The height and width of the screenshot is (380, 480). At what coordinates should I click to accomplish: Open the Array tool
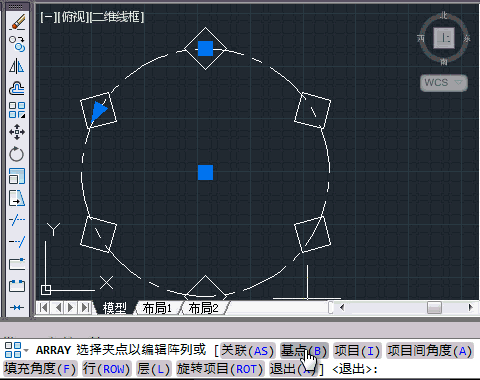(17, 110)
